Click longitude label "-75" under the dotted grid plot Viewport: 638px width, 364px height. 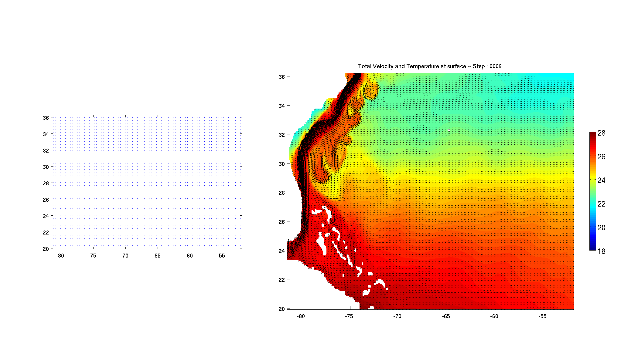[92, 256]
